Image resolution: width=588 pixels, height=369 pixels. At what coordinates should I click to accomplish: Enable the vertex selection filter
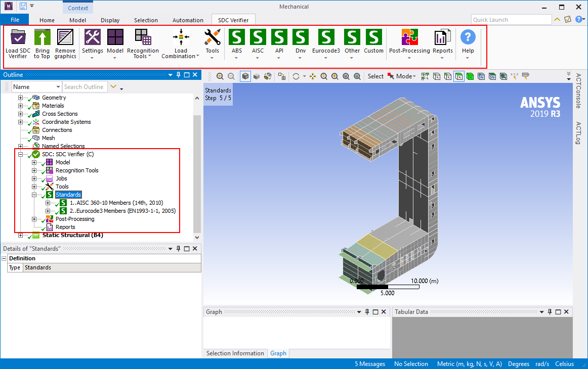437,76
